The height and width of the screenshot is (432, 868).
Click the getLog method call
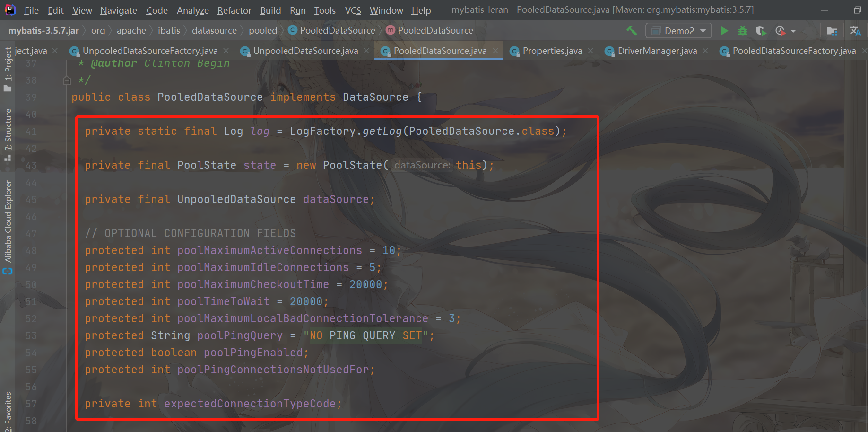point(382,131)
